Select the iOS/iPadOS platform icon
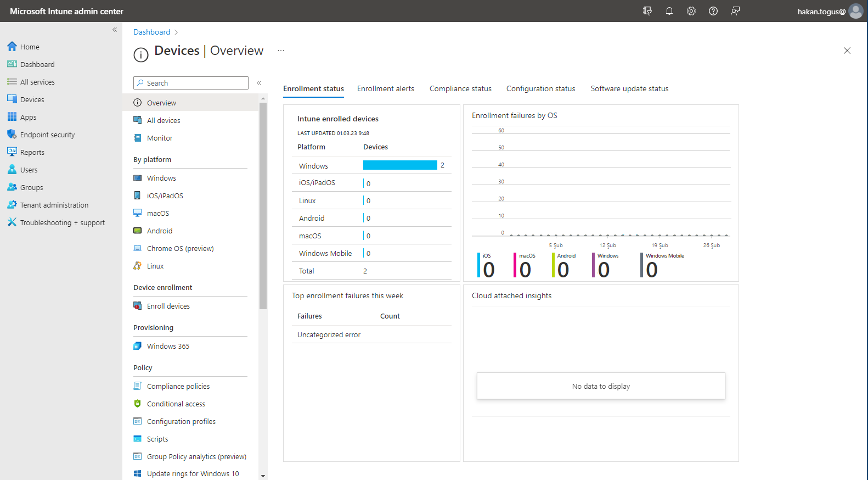Image resolution: width=868 pixels, height=480 pixels. [x=138, y=196]
